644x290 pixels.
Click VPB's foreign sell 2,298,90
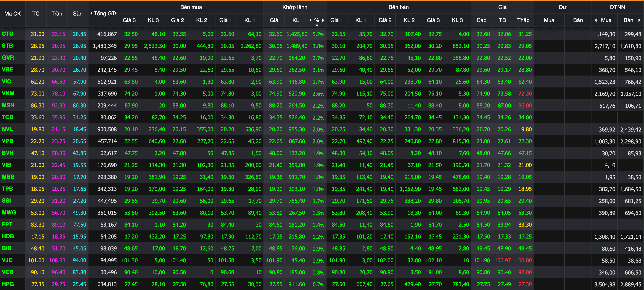[630, 141]
